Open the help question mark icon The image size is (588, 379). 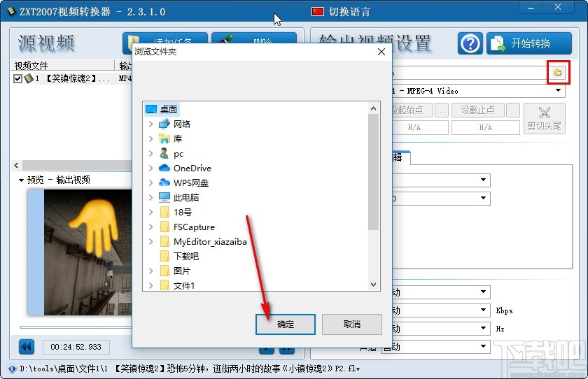coord(470,43)
